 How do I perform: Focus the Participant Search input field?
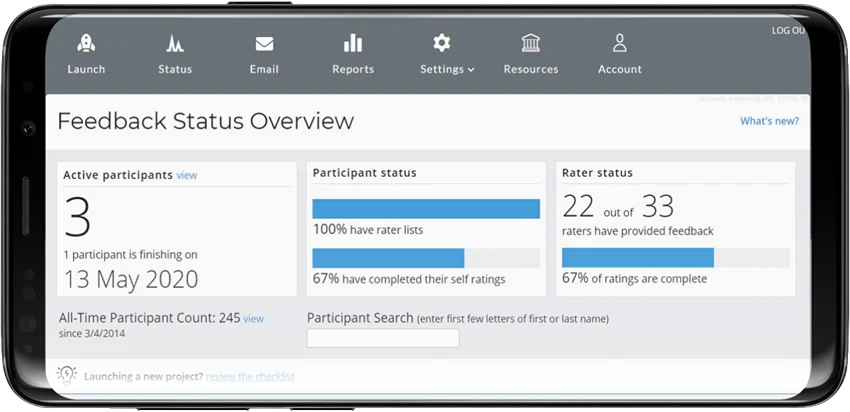point(383,338)
